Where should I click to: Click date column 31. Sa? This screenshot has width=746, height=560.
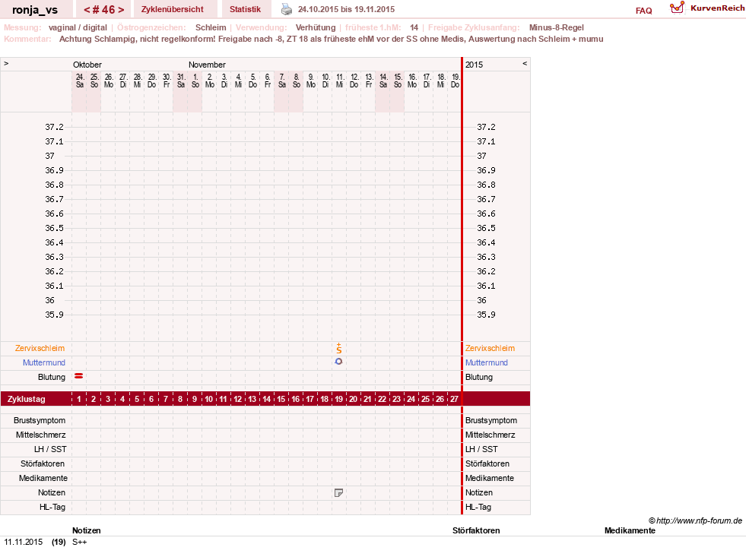pyautogui.click(x=181, y=81)
